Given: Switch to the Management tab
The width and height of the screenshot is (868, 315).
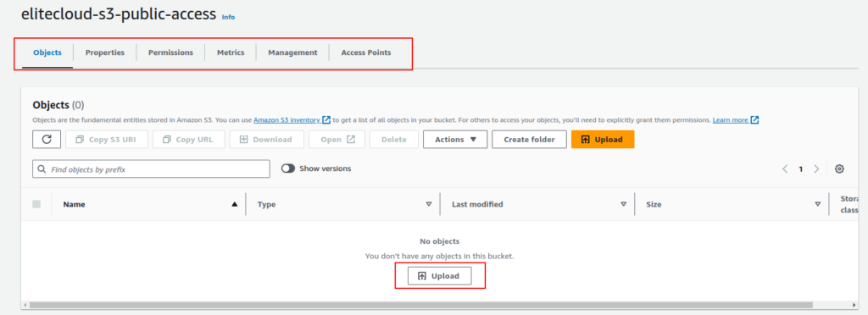Looking at the screenshot, I should pyautogui.click(x=292, y=53).
